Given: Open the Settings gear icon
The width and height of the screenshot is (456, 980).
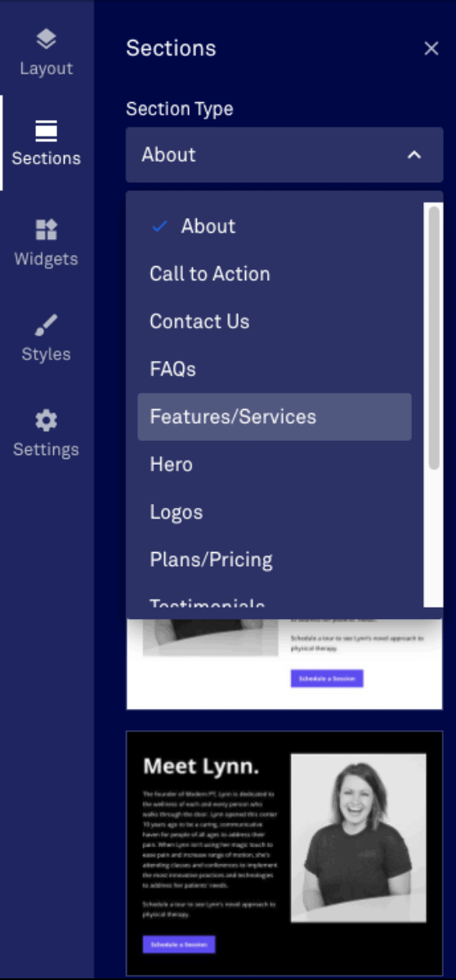Looking at the screenshot, I should [x=46, y=421].
